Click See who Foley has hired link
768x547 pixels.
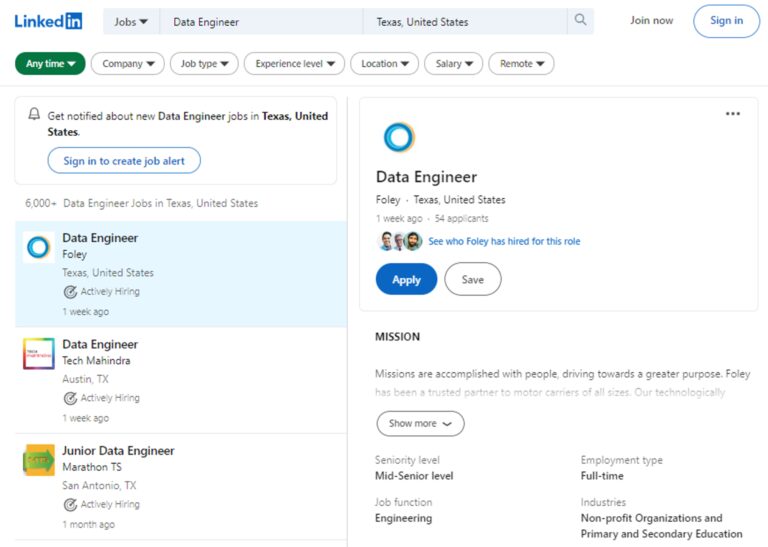click(504, 241)
